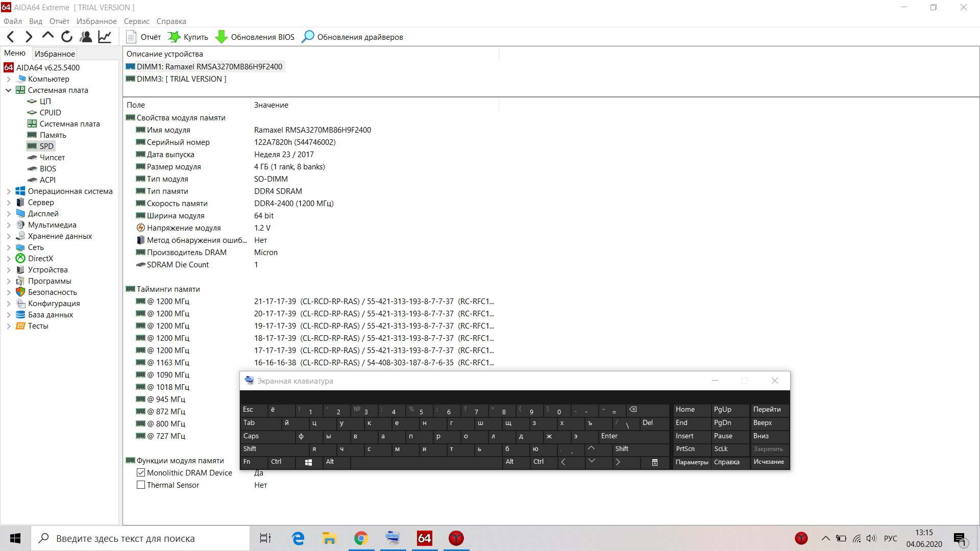Expand the Компьютер tree node
This screenshot has width=980, height=551.
point(8,79)
